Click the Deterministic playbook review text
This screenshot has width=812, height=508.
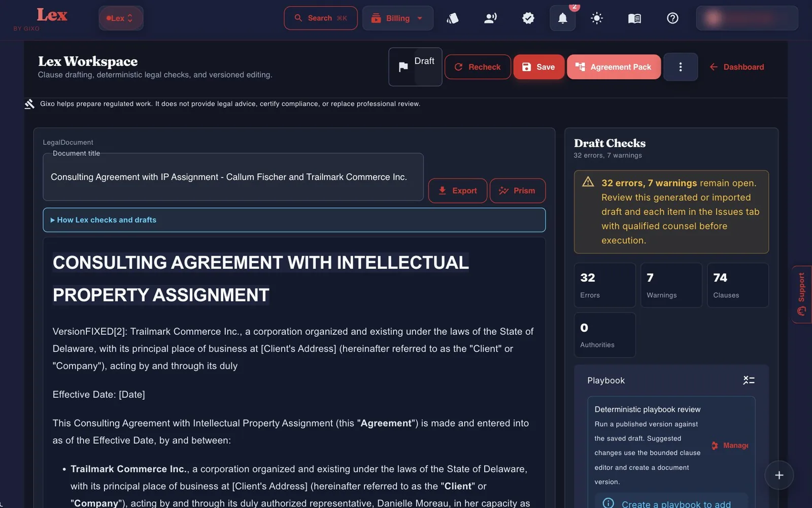pos(648,409)
